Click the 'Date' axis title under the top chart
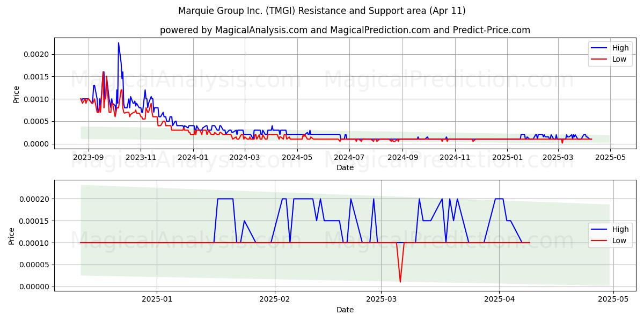Image resolution: width=644 pixels, height=322 pixels. coord(345,167)
